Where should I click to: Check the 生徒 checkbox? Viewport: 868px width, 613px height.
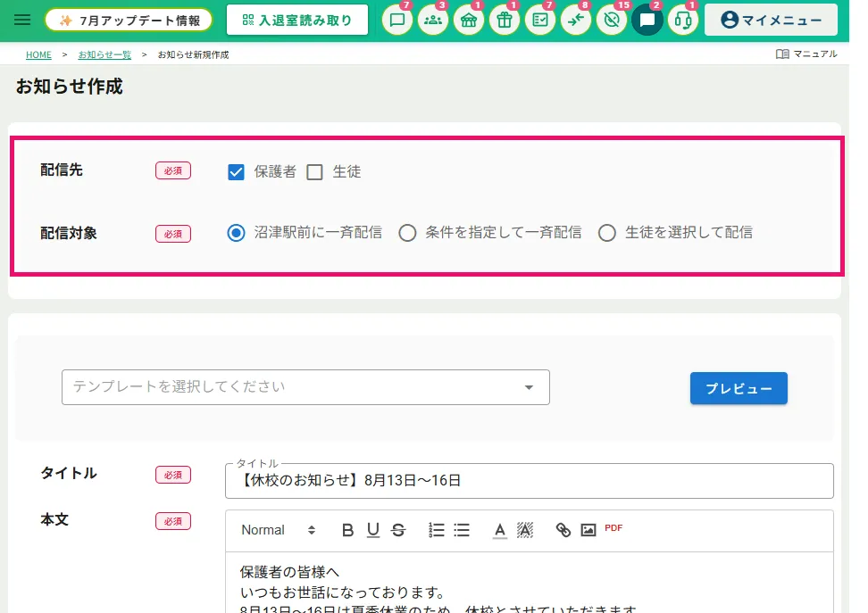pos(314,172)
